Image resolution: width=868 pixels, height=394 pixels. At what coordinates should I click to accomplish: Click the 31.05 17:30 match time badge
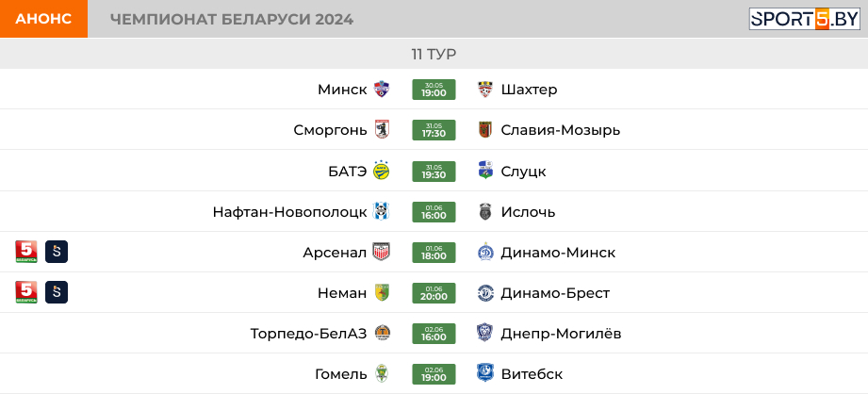pyautogui.click(x=434, y=130)
